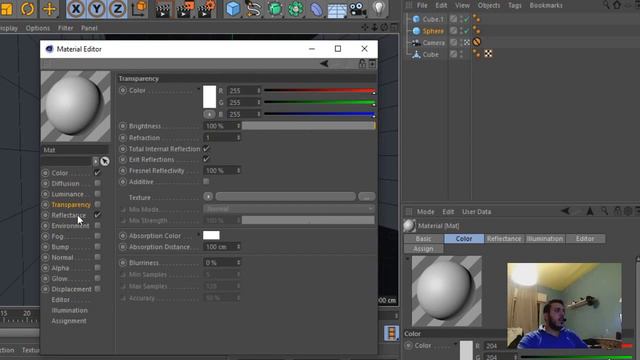Click Render to Picture Viewer icon
The width and height of the screenshot is (640, 360).
(x=184, y=9)
